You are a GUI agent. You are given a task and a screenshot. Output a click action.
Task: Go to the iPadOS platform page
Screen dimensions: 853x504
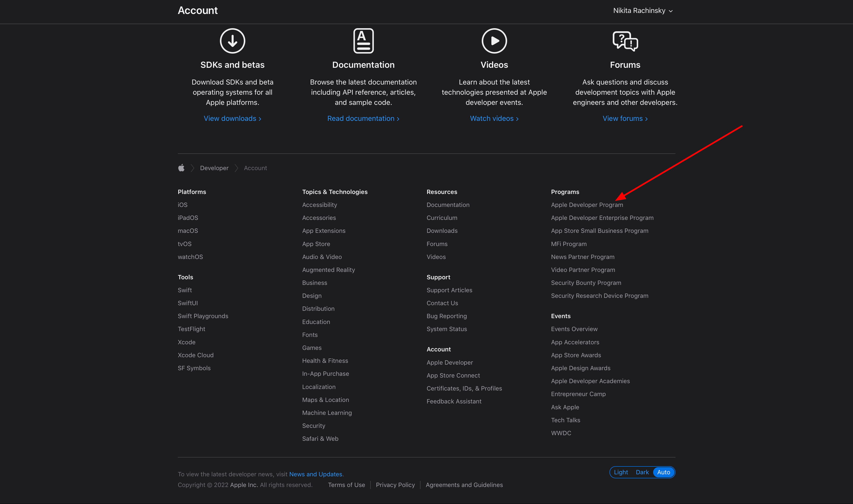(x=188, y=218)
